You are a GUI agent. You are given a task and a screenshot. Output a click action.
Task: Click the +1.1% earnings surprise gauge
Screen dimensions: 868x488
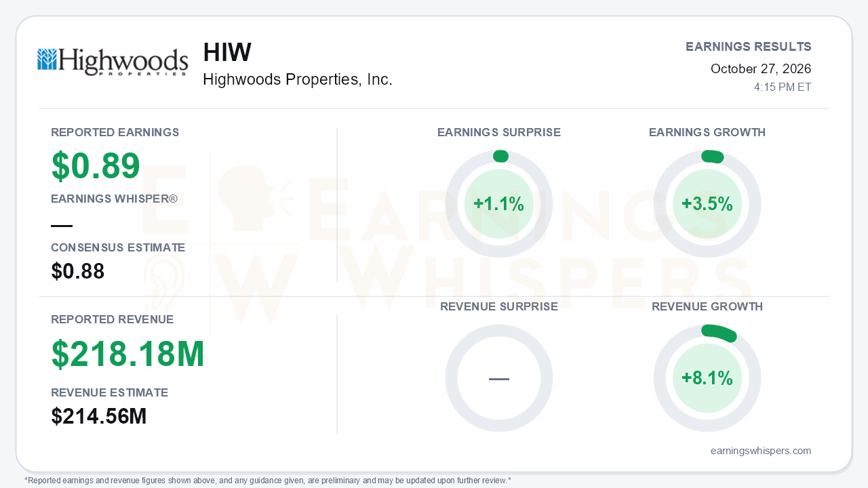(499, 204)
